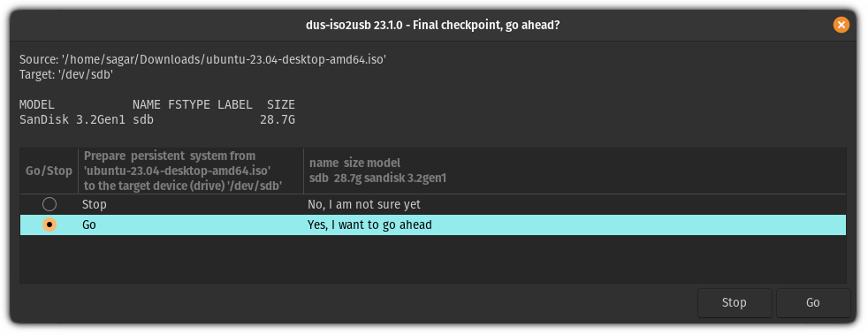Click the Go/Stop column header

pyautogui.click(x=49, y=171)
